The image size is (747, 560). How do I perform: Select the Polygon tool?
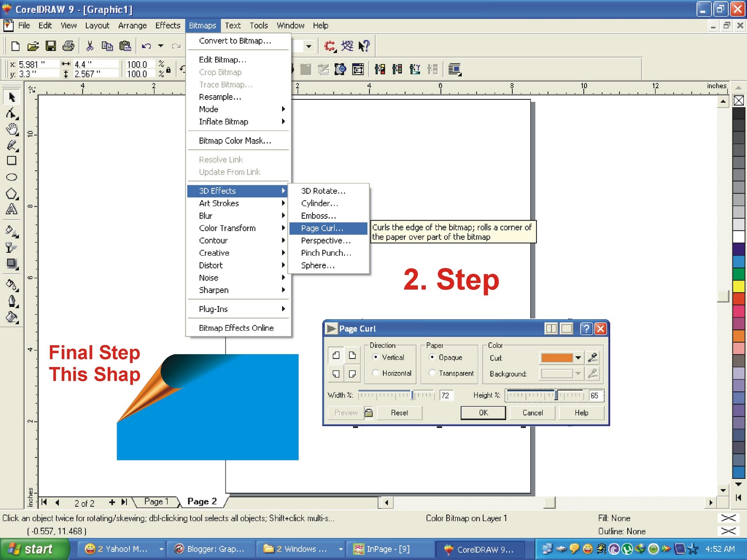pyautogui.click(x=12, y=193)
